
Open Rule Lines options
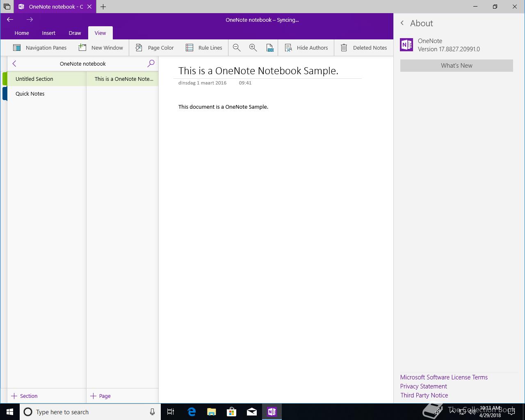tap(204, 48)
